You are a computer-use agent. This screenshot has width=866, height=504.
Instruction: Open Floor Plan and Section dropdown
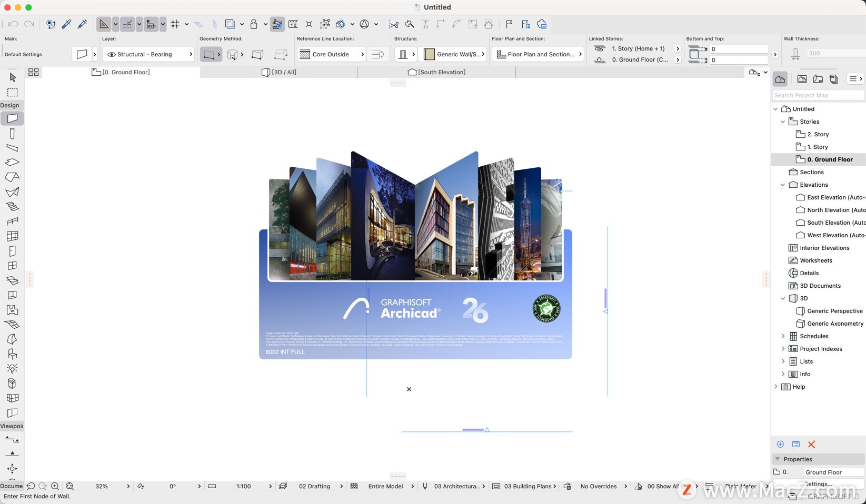538,54
